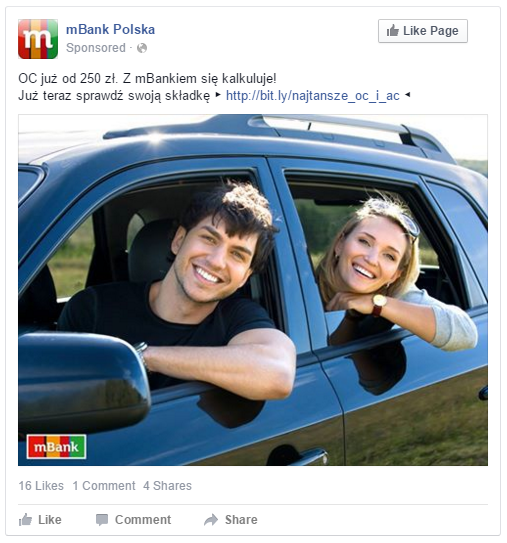This screenshot has height=543, width=507.
Task: Open the 1 Comment link
Action: (x=104, y=486)
